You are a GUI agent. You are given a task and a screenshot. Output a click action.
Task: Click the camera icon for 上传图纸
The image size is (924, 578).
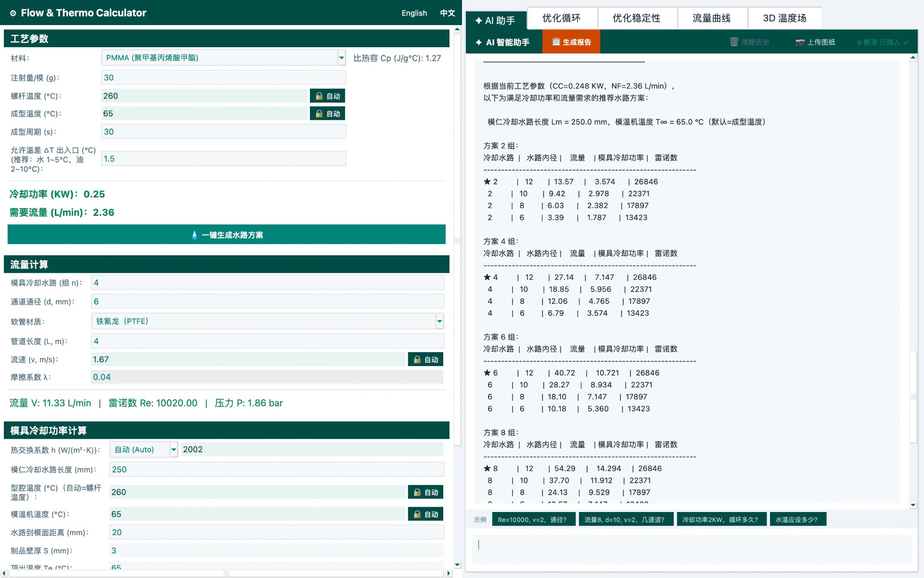(800, 42)
